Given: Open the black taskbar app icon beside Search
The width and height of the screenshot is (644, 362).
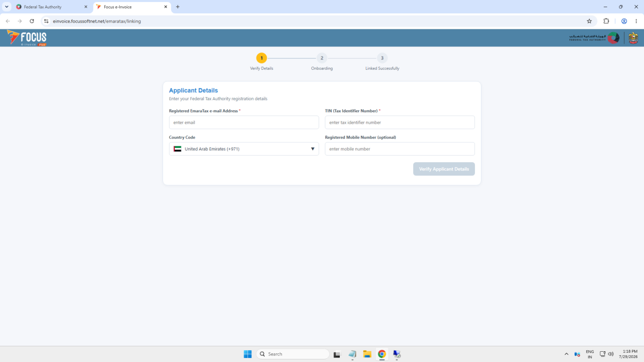Looking at the screenshot, I should click(337, 354).
